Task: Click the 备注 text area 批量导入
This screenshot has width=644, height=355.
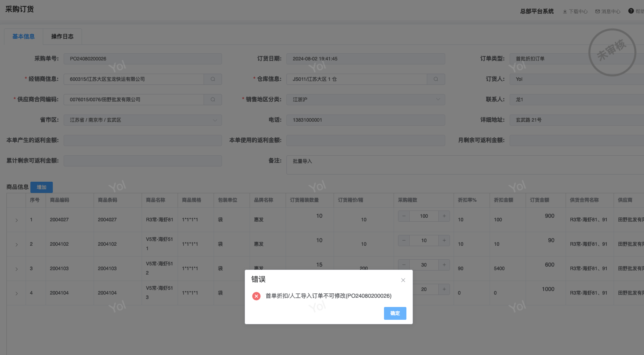Action: pyautogui.click(x=465, y=165)
